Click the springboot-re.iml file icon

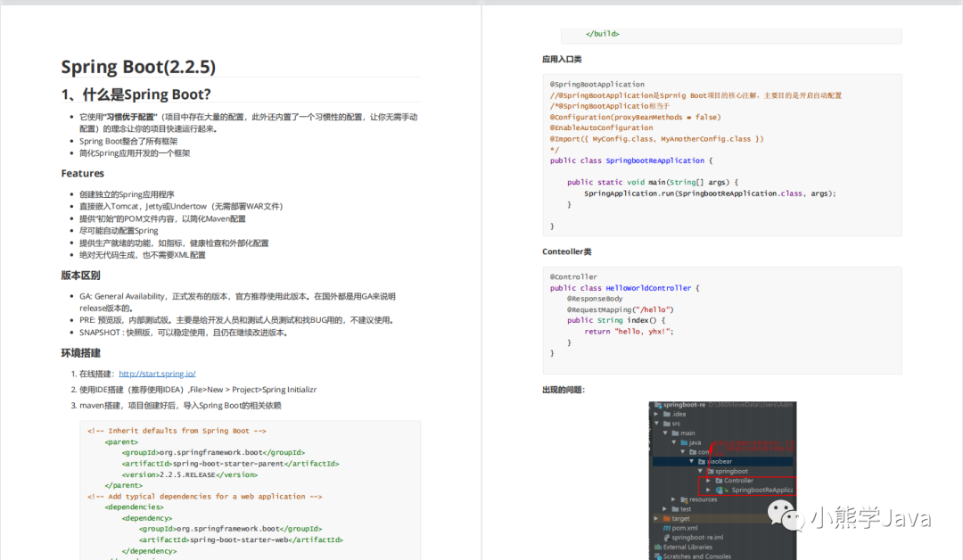[667, 538]
